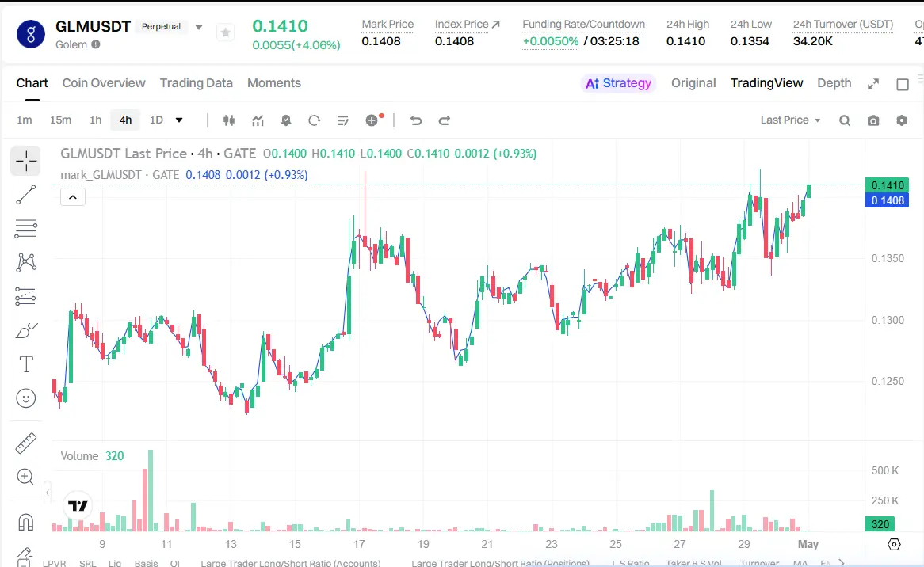Expand chart to fullscreen with arrows icon
This screenshot has height=567, width=924.
click(x=873, y=84)
